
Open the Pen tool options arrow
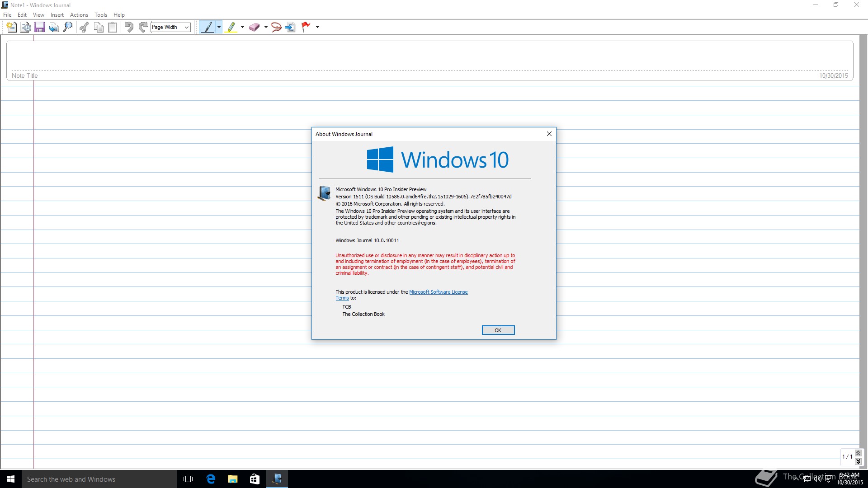click(219, 27)
